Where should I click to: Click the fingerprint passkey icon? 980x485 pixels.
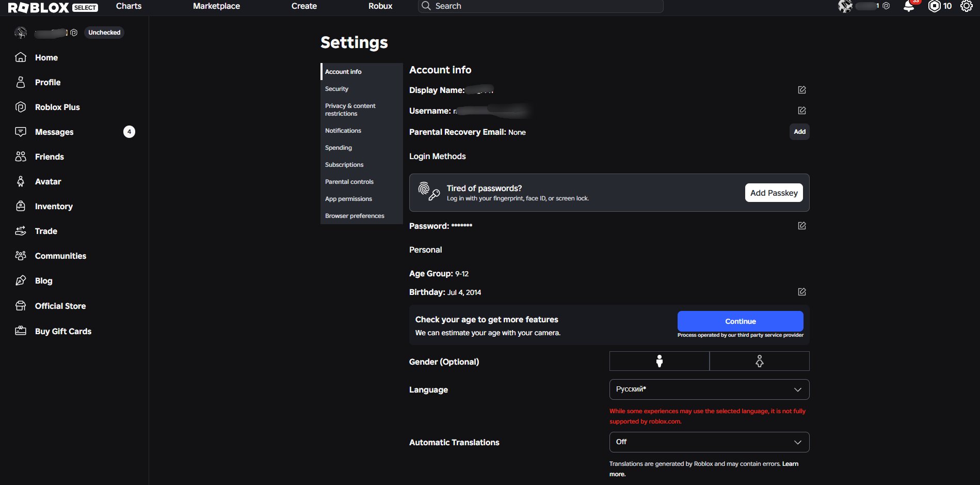pyautogui.click(x=429, y=191)
